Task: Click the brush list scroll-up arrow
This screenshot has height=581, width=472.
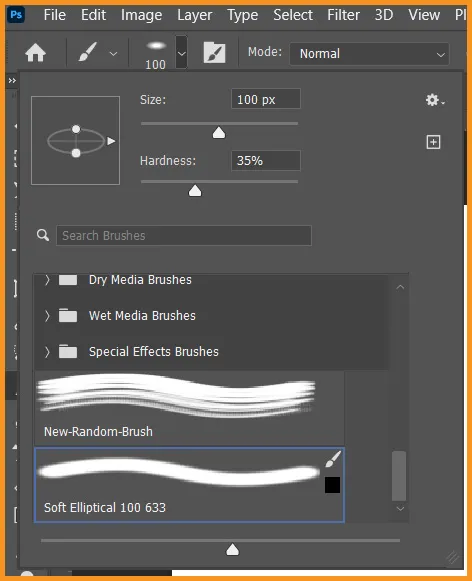Action: click(x=400, y=287)
